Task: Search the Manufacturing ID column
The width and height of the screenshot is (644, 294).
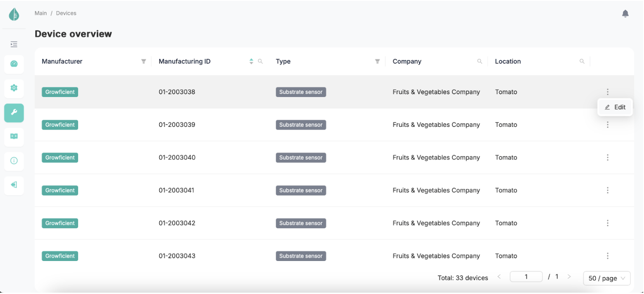Action: (260, 62)
